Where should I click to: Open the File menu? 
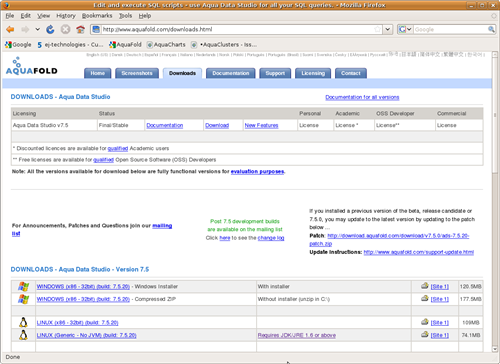tap(10, 16)
